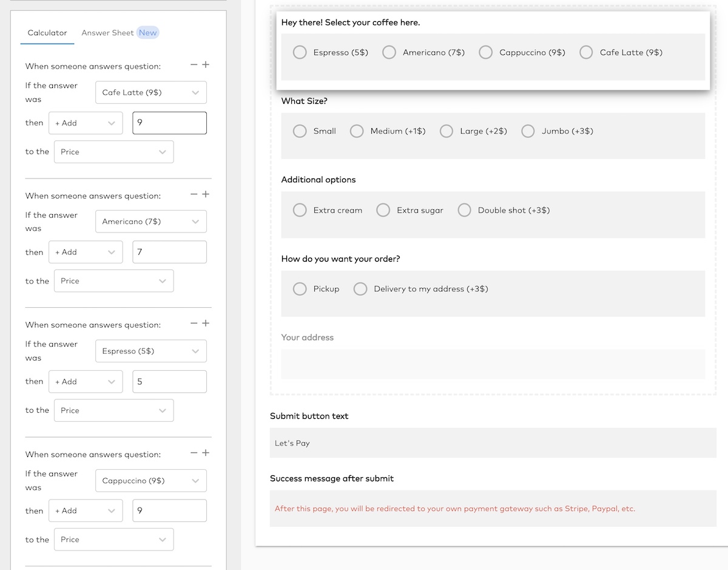
Task: Remove the Cappuccino rule with minus icon
Action: point(194,453)
